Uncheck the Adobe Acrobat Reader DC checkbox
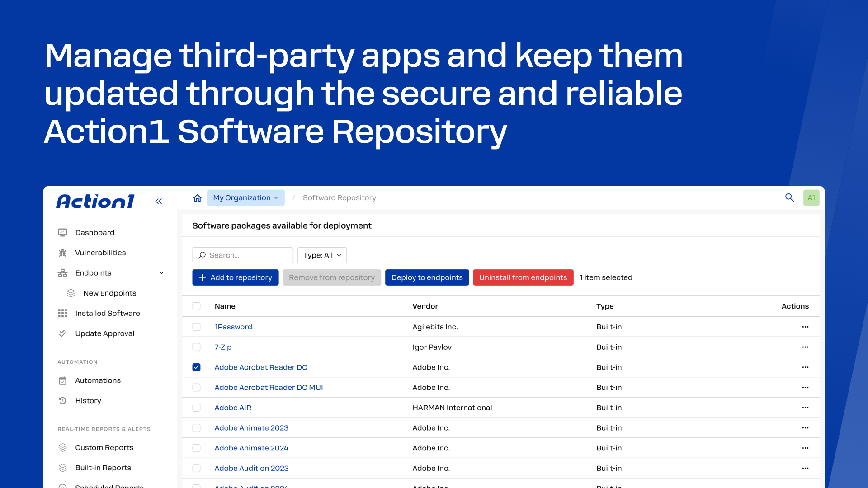Image resolution: width=868 pixels, height=488 pixels. tap(196, 367)
